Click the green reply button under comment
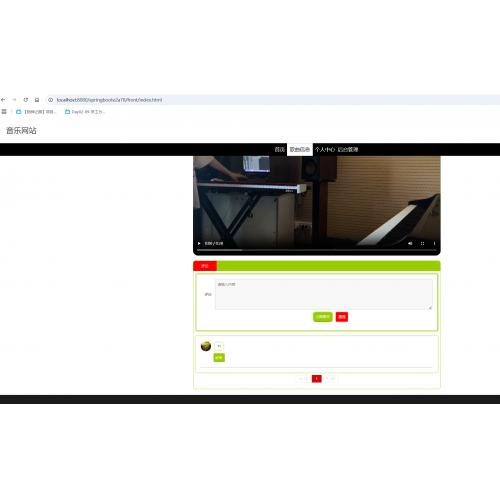The width and height of the screenshot is (500, 500). point(219,357)
